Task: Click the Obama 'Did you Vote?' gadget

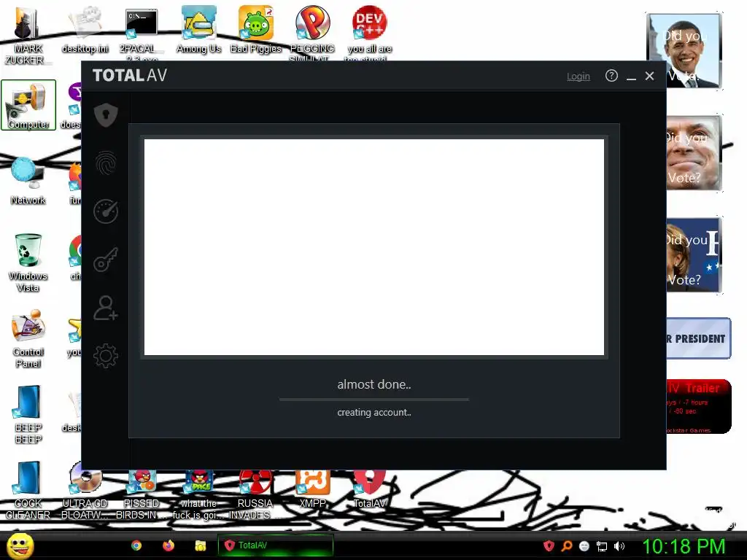Action: tap(684, 51)
